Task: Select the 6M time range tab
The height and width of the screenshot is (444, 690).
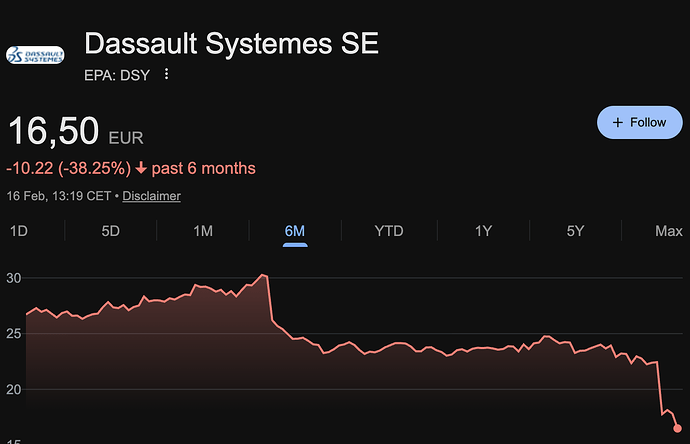Action: (295, 231)
